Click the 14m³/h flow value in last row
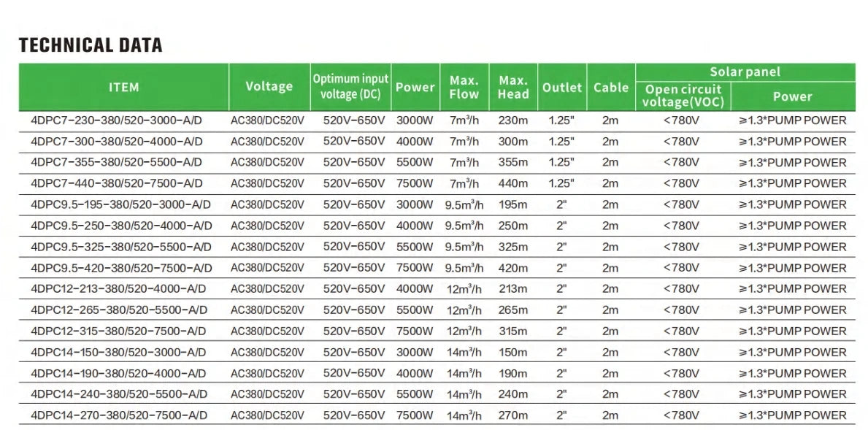This screenshot has width=868, height=430. (x=464, y=415)
